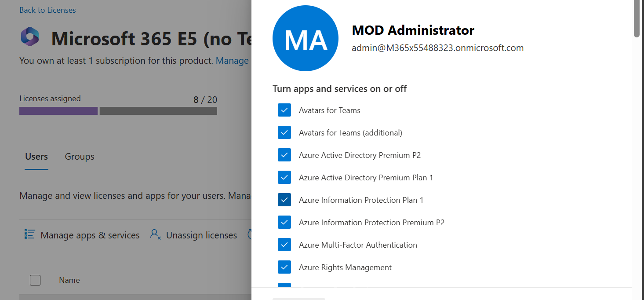Toggle Azure Active Directory Premium Plan 1

tap(284, 177)
